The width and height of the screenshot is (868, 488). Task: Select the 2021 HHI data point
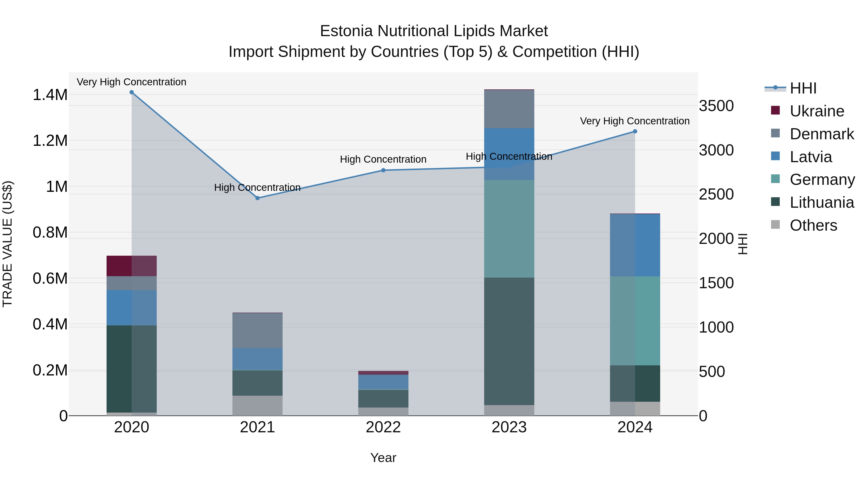pos(258,198)
